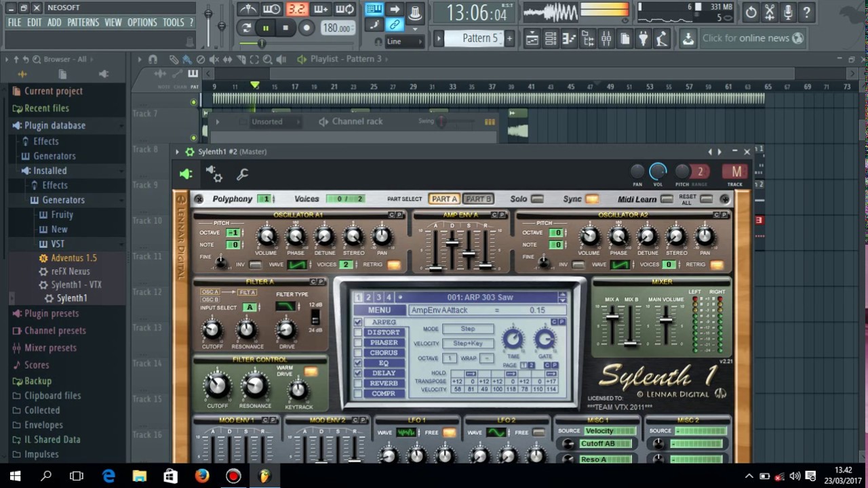
Task: Pause playback with the pause button
Action: tap(265, 28)
